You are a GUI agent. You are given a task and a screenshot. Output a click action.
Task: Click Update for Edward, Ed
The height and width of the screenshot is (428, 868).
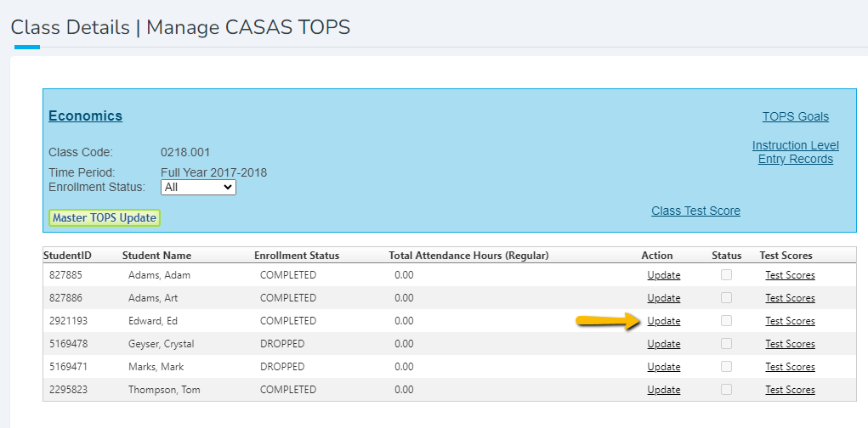(x=664, y=321)
